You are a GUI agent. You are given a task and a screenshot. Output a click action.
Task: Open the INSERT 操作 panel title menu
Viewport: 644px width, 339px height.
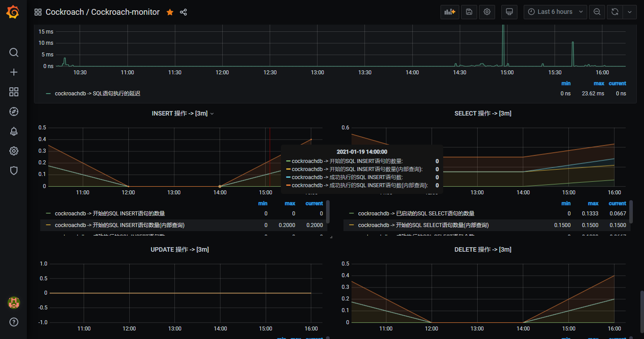pos(183,113)
